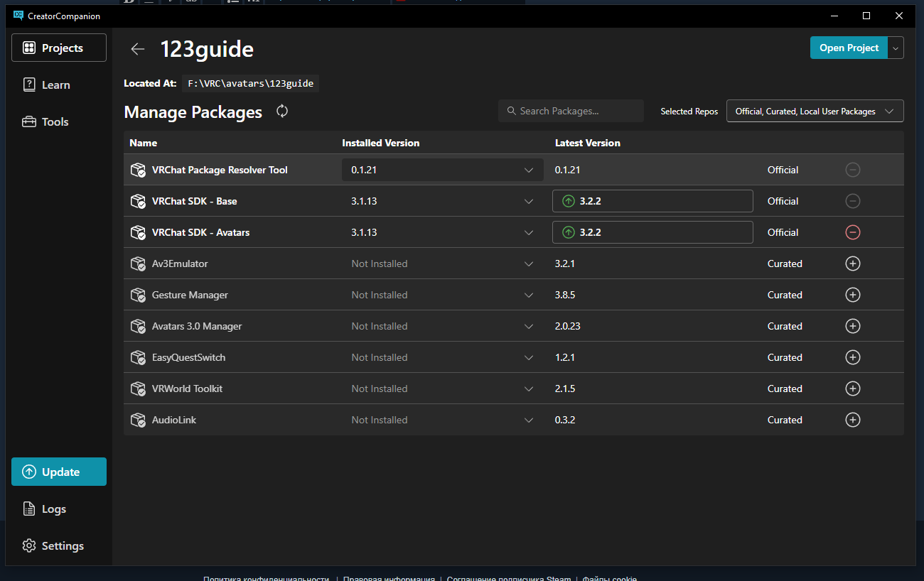The width and height of the screenshot is (924, 581).
Task: Click the back arrow next to 123guide
Action: point(137,49)
